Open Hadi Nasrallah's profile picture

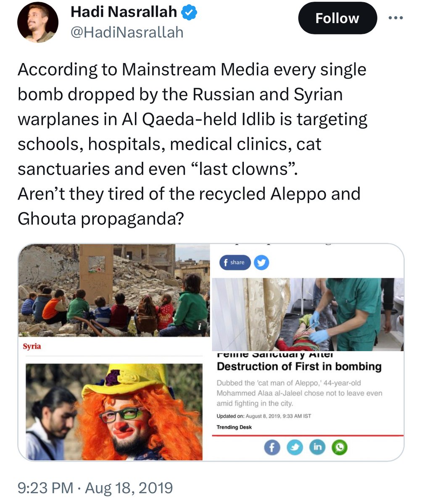(x=37, y=21)
